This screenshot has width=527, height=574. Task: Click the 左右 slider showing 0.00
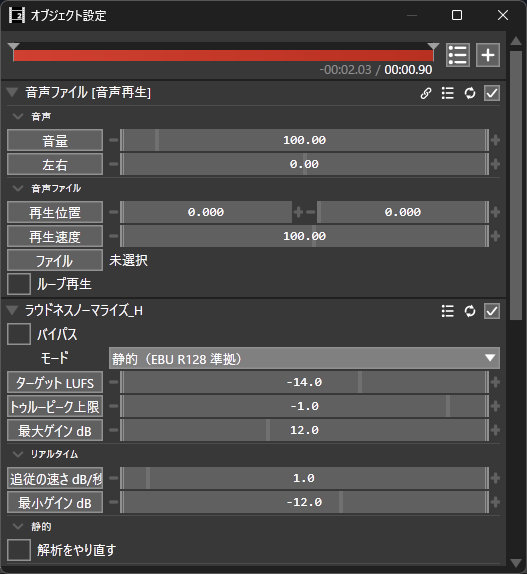304,164
